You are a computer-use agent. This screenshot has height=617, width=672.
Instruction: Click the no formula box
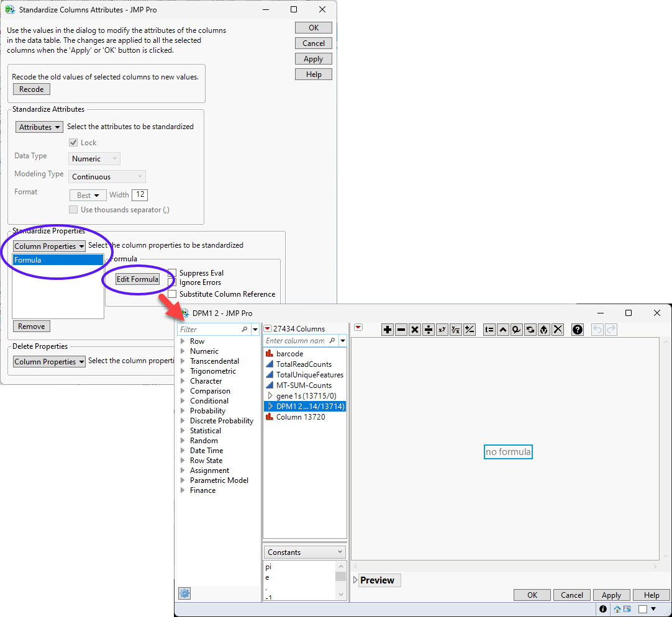click(x=508, y=452)
